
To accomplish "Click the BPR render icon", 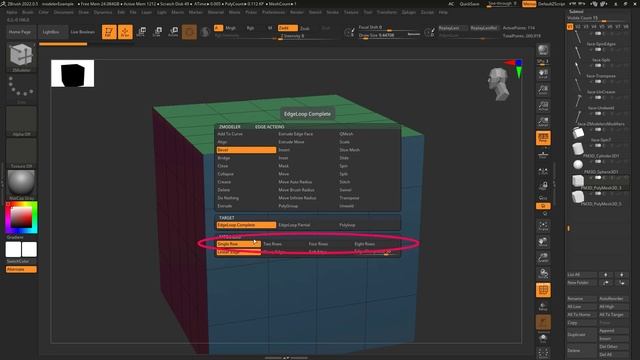I will click(x=543, y=50).
